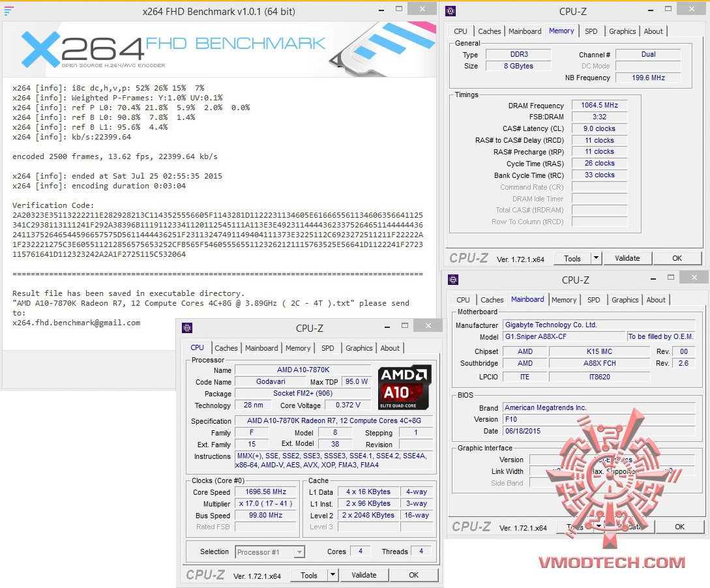Open Memory tab in CPU window
This screenshot has width=710, height=588.
pos(298,348)
